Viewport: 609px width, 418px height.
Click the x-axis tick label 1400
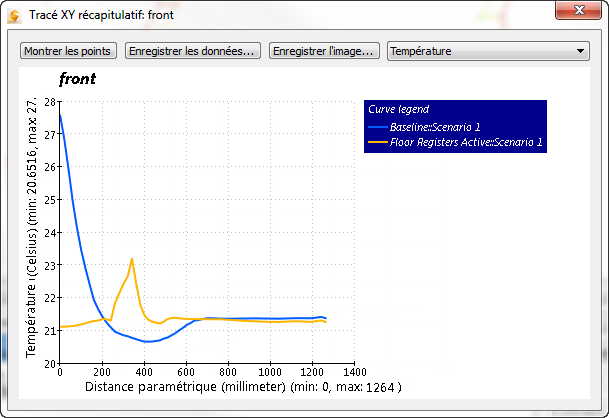pos(354,372)
